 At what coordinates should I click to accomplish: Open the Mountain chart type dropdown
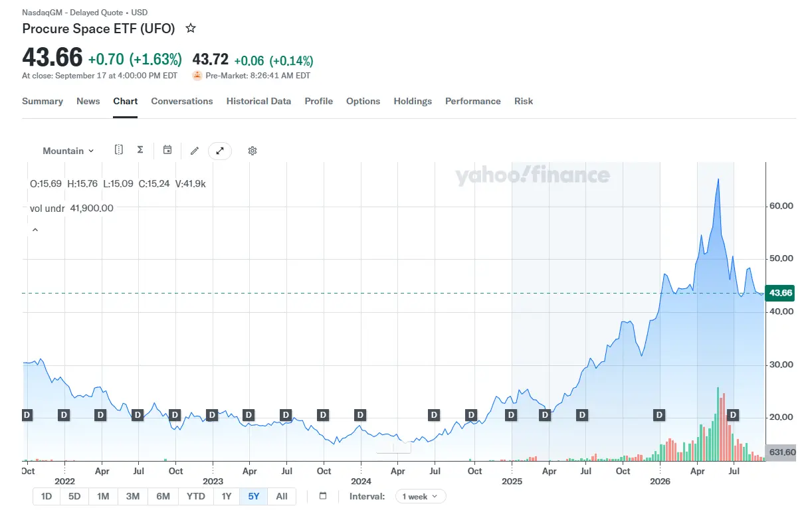68,151
